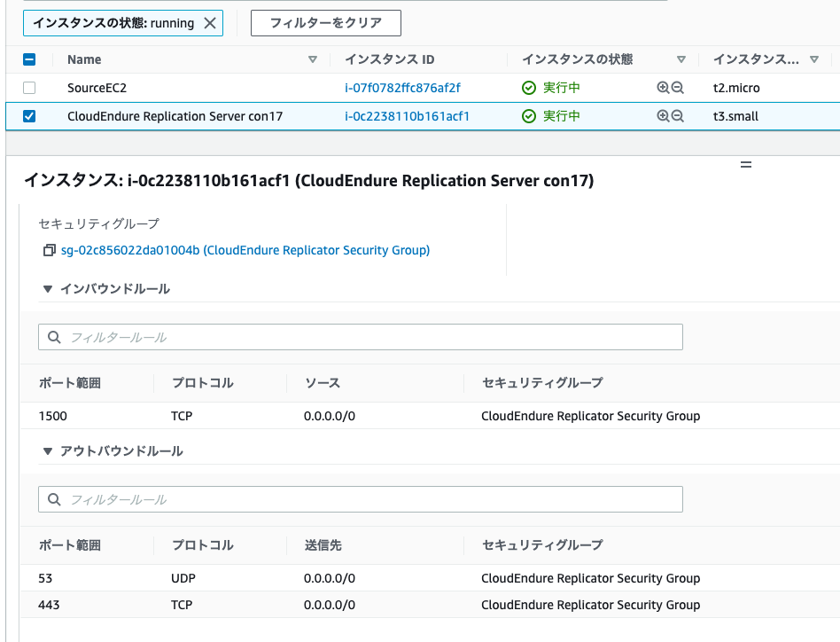Click zoom-out filter icon on SourceEC2 row
Screen dimensions: 840x642
point(678,88)
